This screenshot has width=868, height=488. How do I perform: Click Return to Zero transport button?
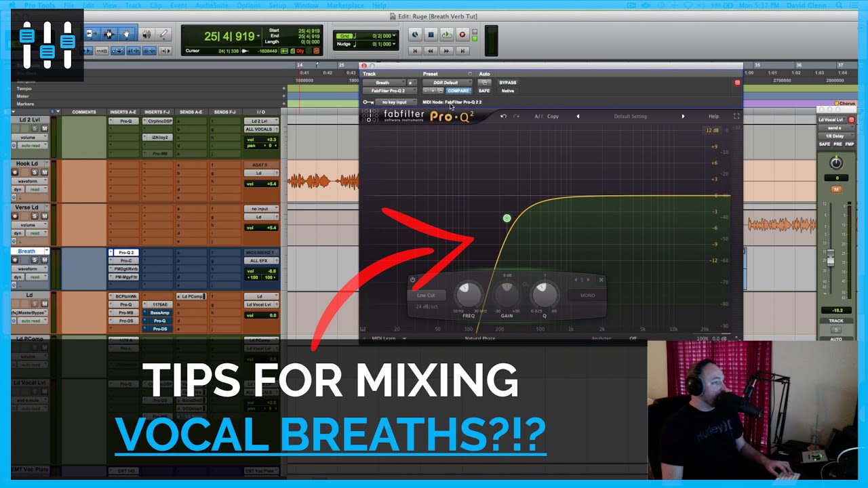pos(415,51)
